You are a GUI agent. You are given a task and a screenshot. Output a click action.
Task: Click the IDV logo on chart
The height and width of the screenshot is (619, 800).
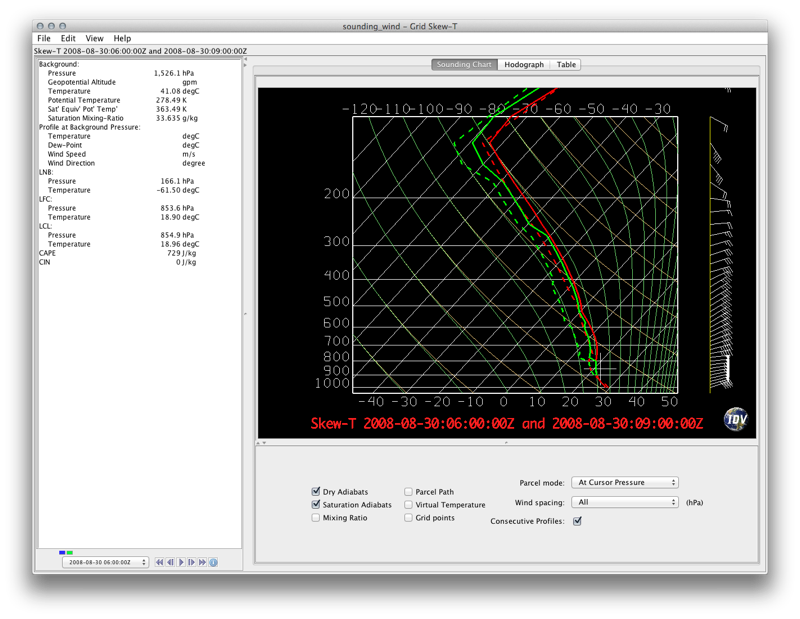pyautogui.click(x=735, y=419)
